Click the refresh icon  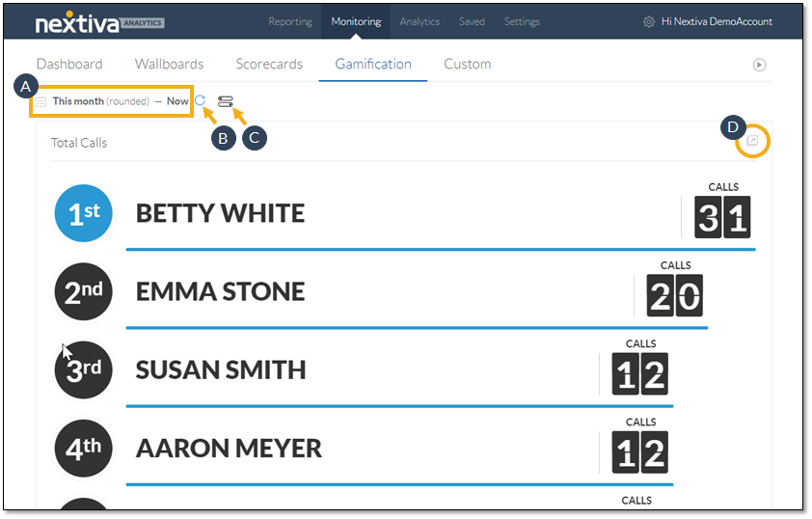[x=200, y=100]
